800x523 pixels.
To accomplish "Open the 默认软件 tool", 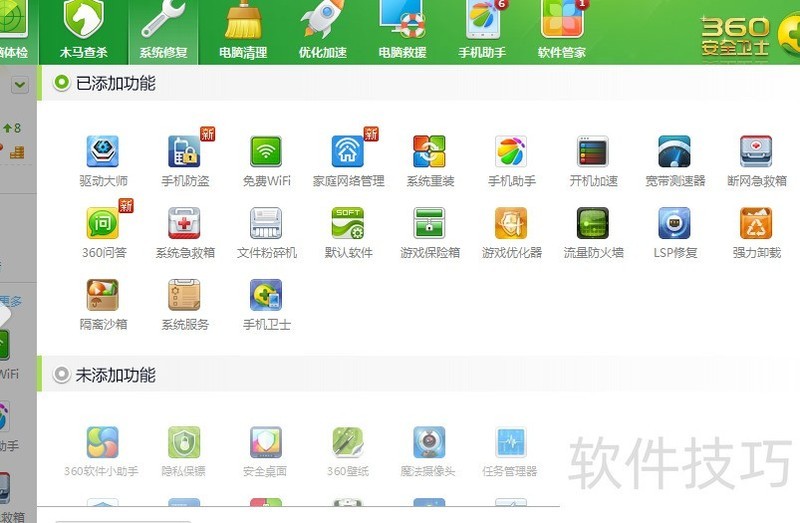I will [348, 233].
